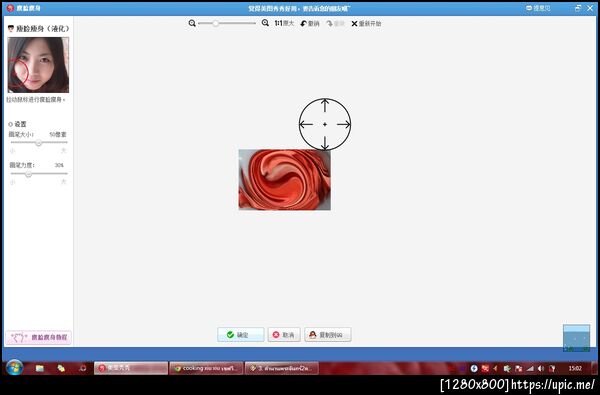Click the title bar promotional text
The width and height of the screenshot is (600, 395).
[300, 8]
